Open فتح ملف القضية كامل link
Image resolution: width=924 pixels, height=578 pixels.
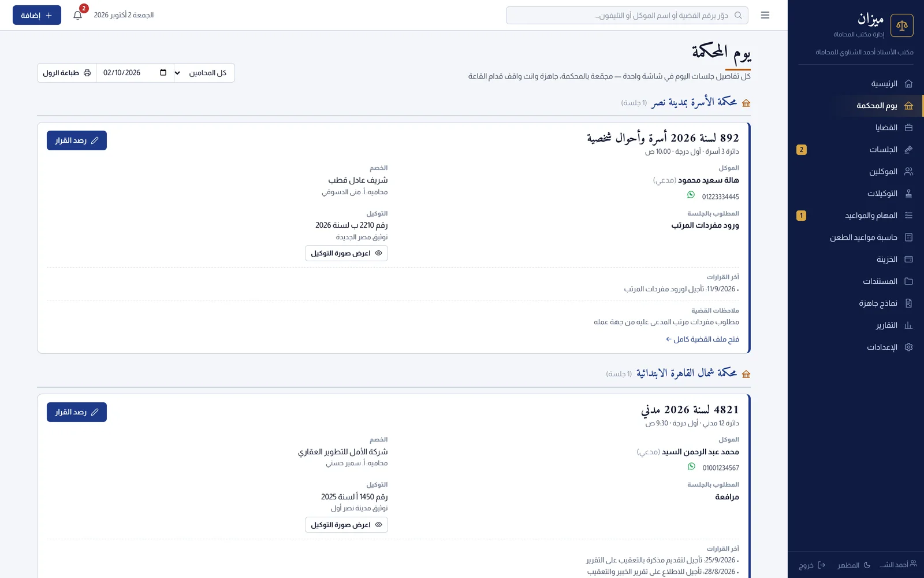pos(702,339)
